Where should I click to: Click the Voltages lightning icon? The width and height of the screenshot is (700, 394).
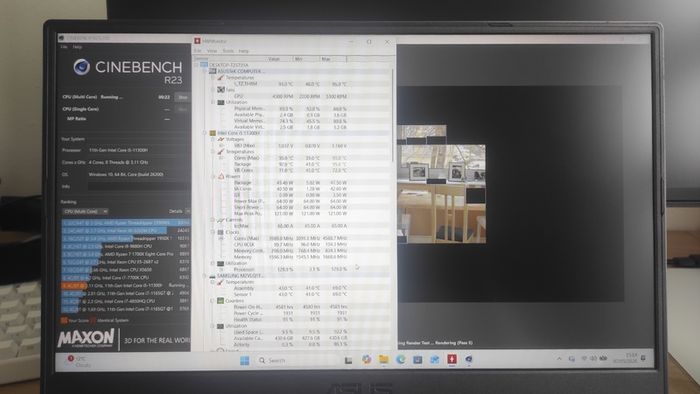221,139
